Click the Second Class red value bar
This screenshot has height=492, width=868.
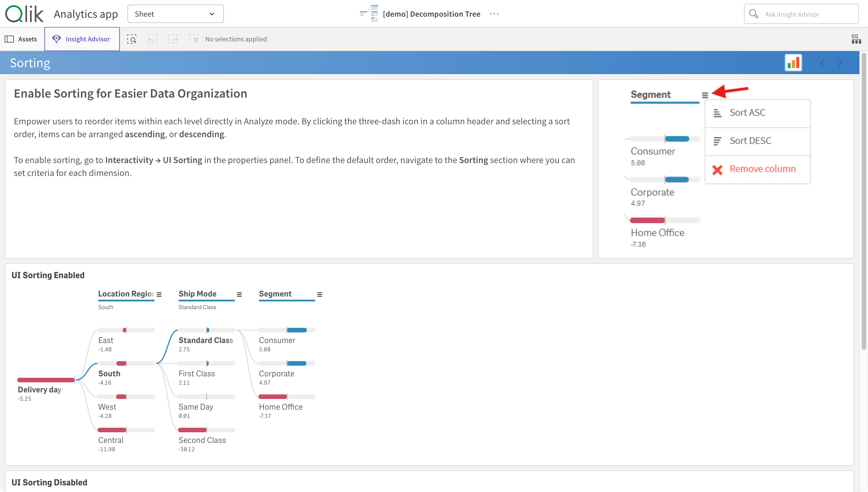click(192, 430)
